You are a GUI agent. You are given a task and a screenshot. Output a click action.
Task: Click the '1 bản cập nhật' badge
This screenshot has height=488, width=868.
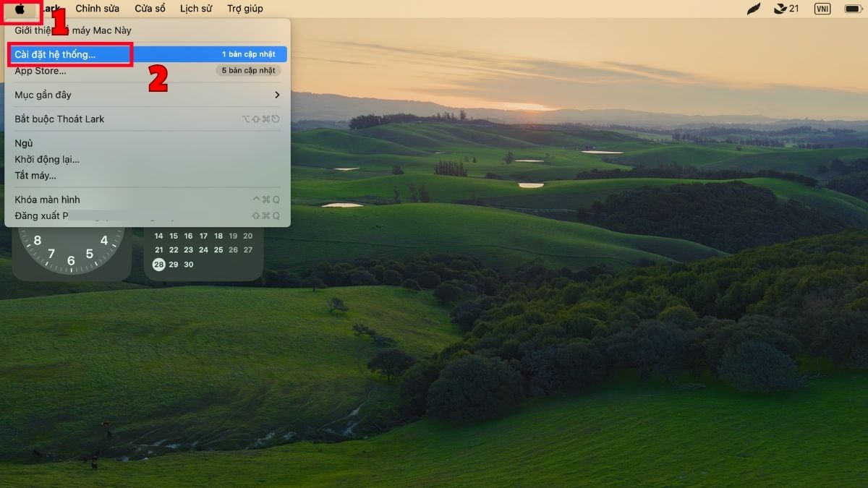coord(249,54)
